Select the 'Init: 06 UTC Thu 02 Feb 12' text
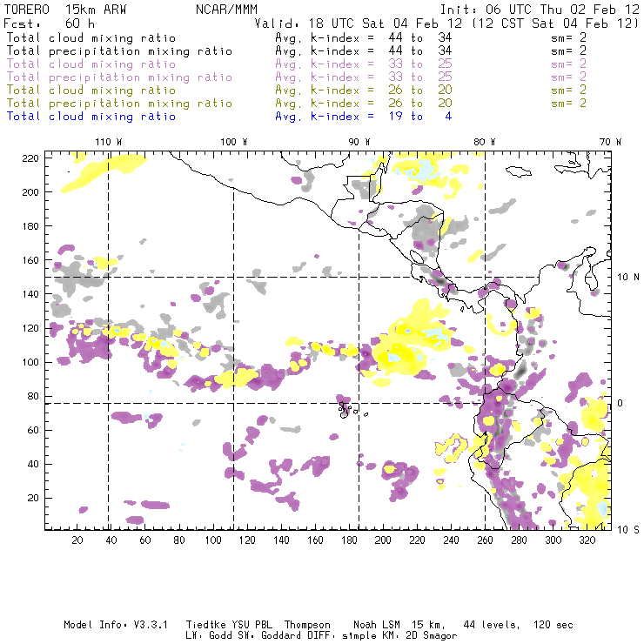The image size is (644, 644). [x=540, y=10]
